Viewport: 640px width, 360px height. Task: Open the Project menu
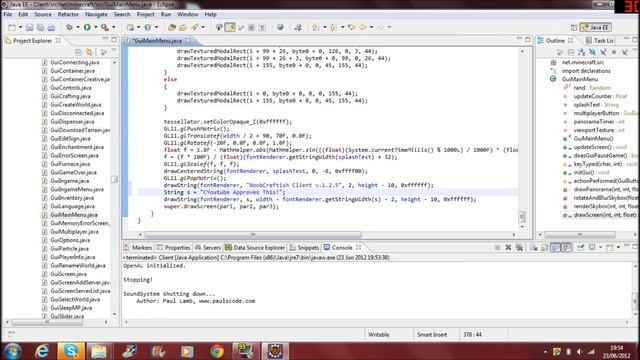pos(145,14)
